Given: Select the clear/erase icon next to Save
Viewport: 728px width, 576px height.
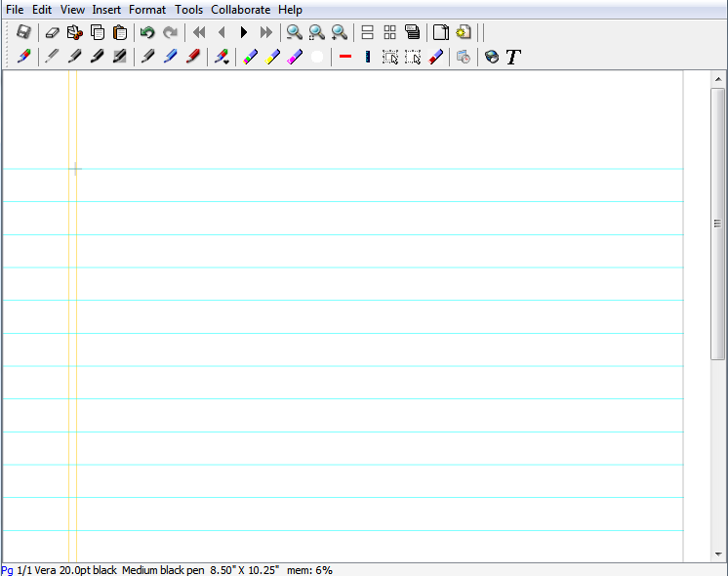Looking at the screenshot, I should (x=53, y=32).
